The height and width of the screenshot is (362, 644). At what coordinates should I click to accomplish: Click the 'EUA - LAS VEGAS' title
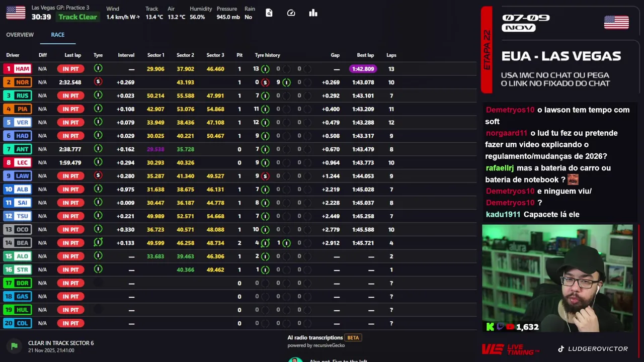[561, 56]
